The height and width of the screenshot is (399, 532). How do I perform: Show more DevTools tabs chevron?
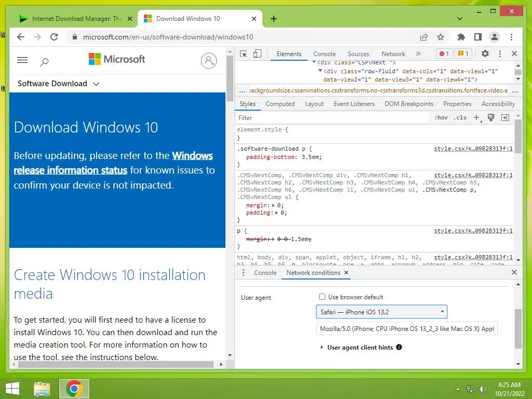click(418, 54)
